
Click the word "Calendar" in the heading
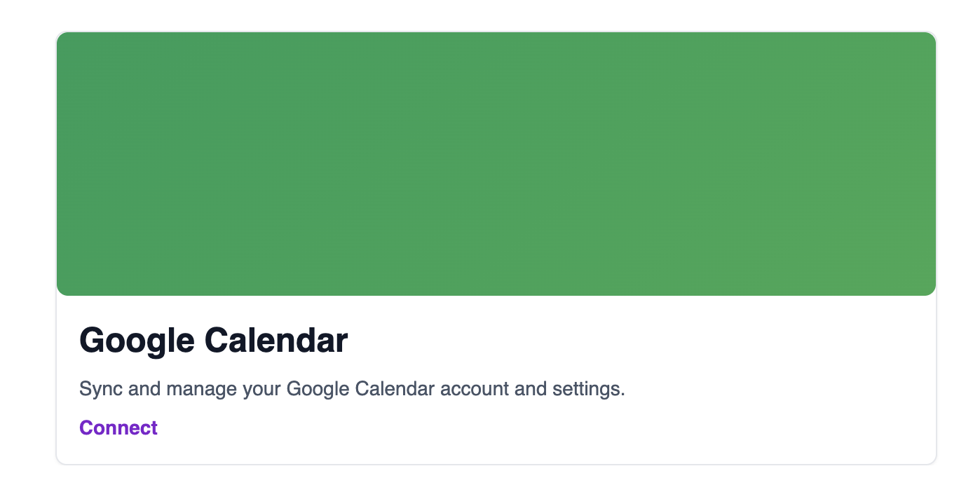(276, 341)
